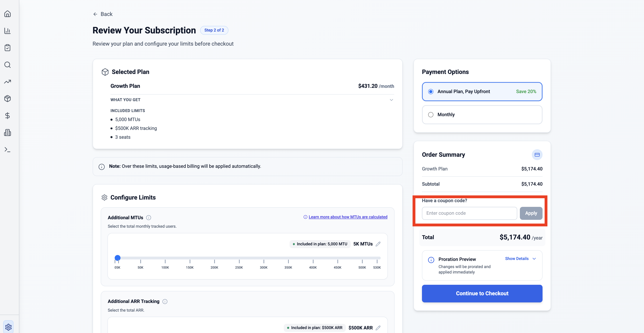Click the Included in plan: 5,000 MTU badge
Screen dimensions: 644x333
[320, 244]
